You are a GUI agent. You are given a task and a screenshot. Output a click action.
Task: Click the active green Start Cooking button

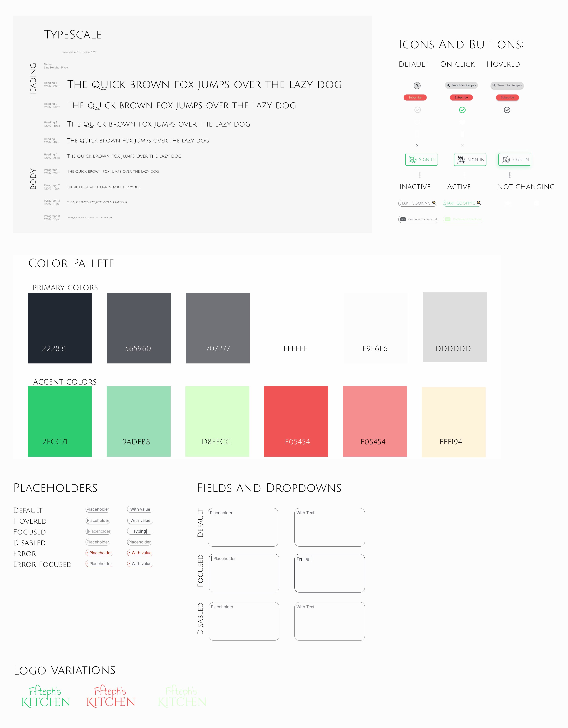(x=462, y=203)
